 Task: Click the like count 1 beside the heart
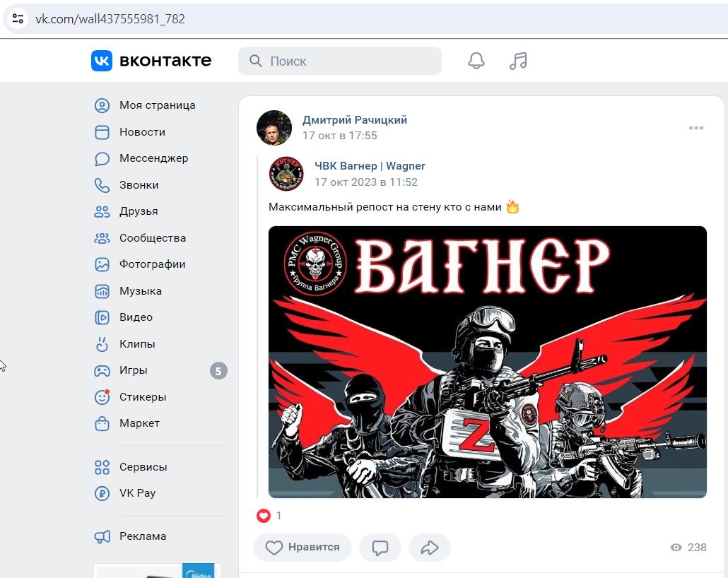pos(278,515)
